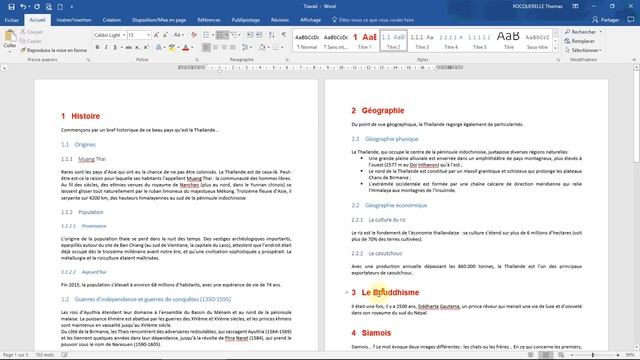Sort the selected text
The width and height of the screenshot is (640, 360).
click(271, 35)
